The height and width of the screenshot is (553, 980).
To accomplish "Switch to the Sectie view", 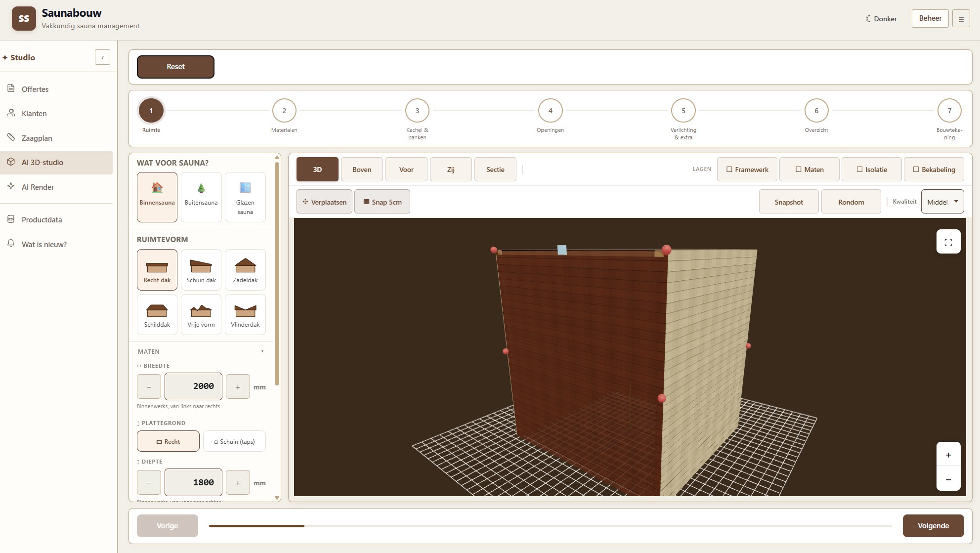I will click(495, 170).
